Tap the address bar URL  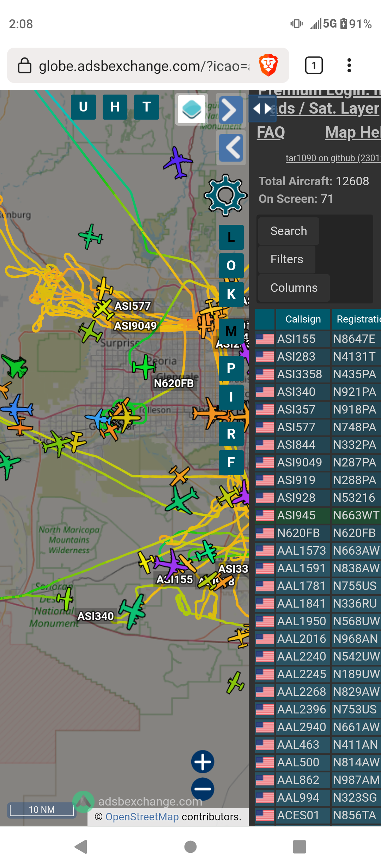tap(145, 66)
